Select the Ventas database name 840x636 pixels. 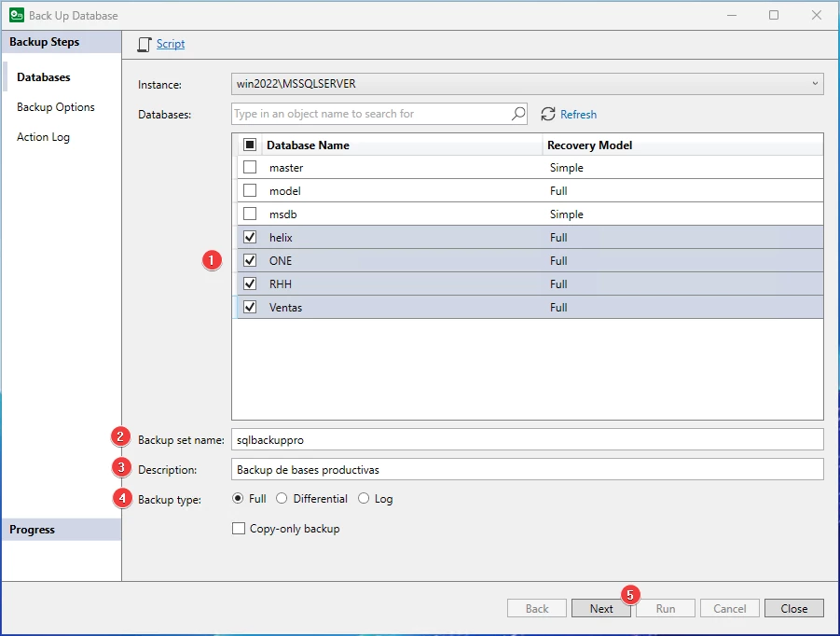285,308
